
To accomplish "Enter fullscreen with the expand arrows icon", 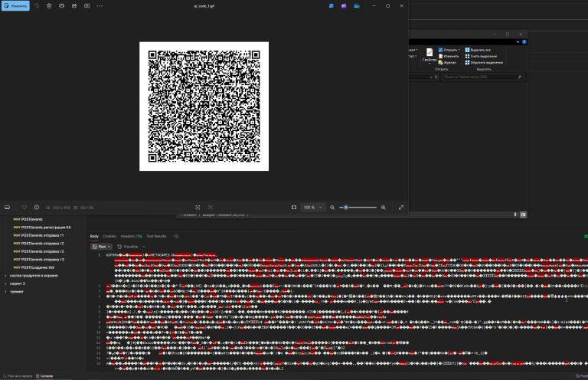I will (x=401, y=208).
